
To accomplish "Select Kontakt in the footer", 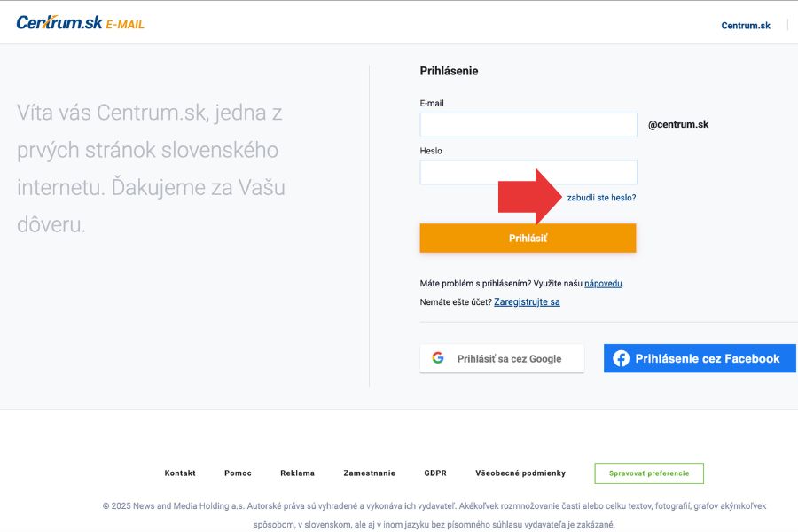I will pyautogui.click(x=180, y=473).
